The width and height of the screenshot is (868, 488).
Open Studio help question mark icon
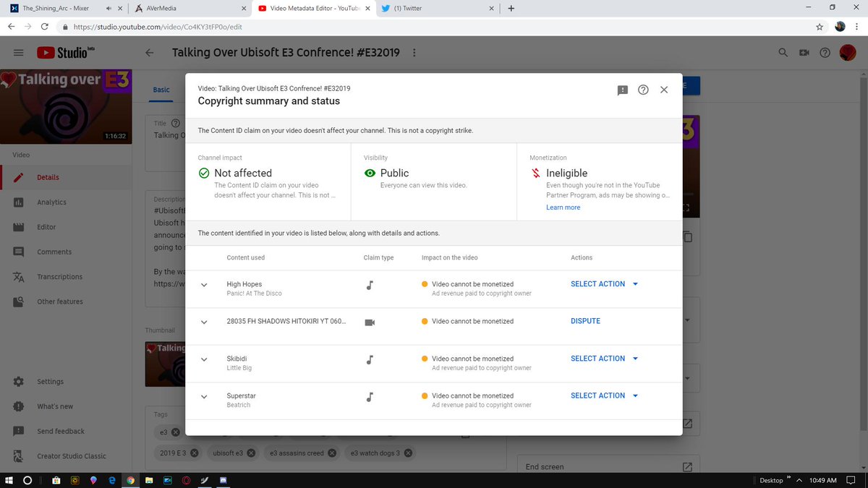tap(825, 53)
